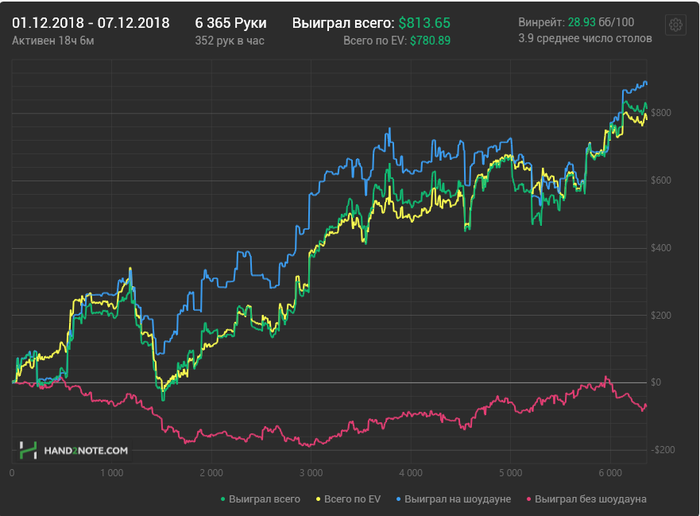The height and width of the screenshot is (516, 700).
Task: Toggle the 'Всего по EV' legend series
Action: [x=348, y=499]
